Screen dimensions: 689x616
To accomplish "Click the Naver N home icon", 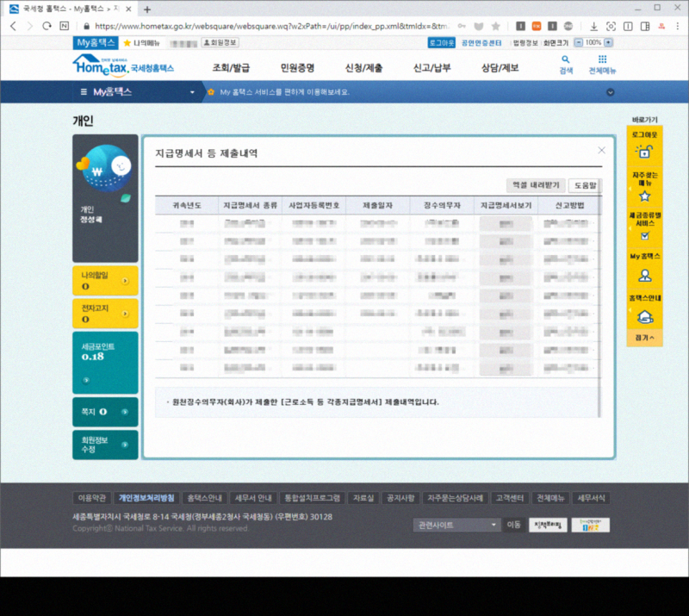I will [64, 27].
